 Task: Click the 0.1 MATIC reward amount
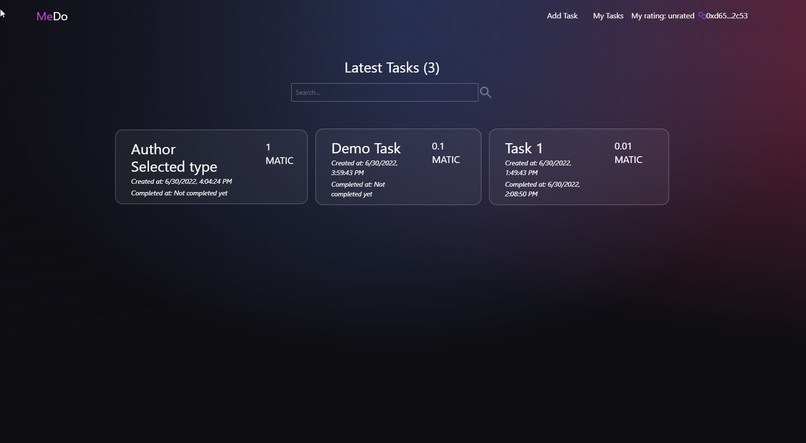[446, 153]
